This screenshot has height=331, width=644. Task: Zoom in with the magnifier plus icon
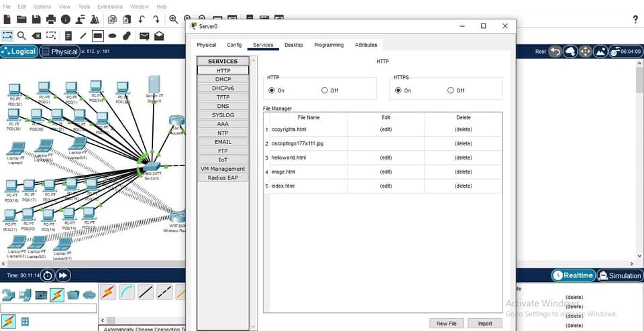[x=174, y=19]
